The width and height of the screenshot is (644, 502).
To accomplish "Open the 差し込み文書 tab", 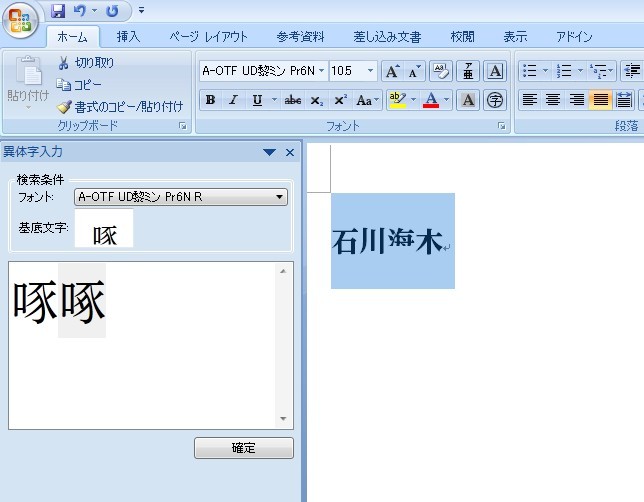I will tap(387, 37).
